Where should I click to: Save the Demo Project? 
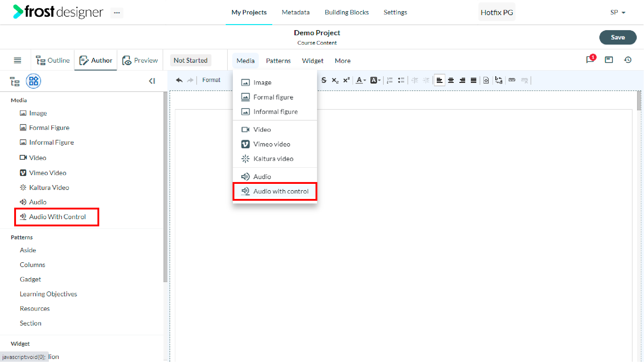click(618, 37)
